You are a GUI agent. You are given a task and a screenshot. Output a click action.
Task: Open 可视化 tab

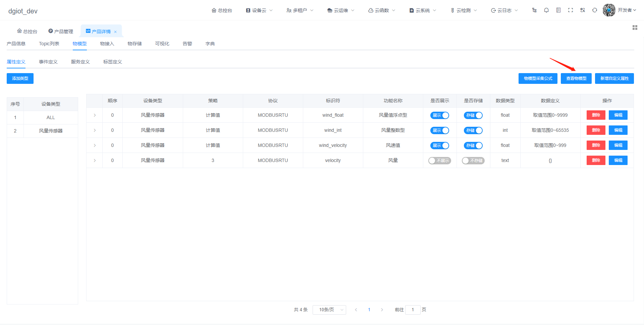click(x=162, y=44)
